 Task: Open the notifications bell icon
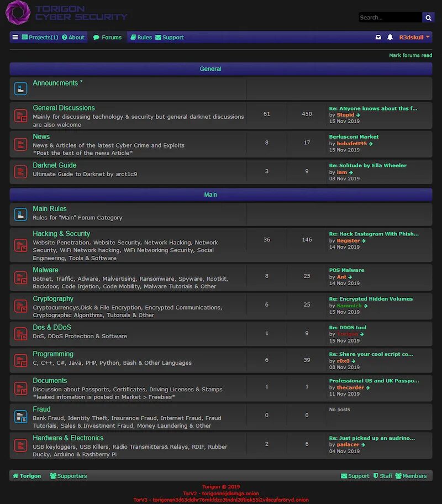coord(390,37)
